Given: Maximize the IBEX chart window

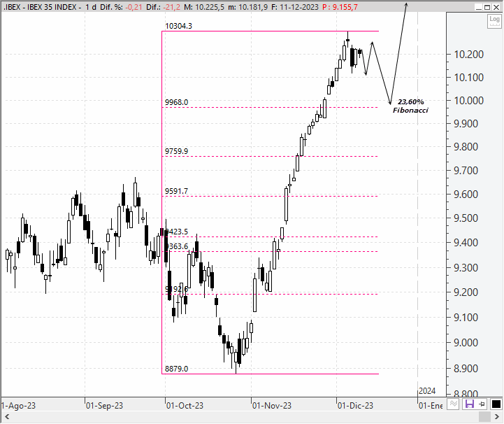Looking at the screenshot, I should (x=487, y=8).
